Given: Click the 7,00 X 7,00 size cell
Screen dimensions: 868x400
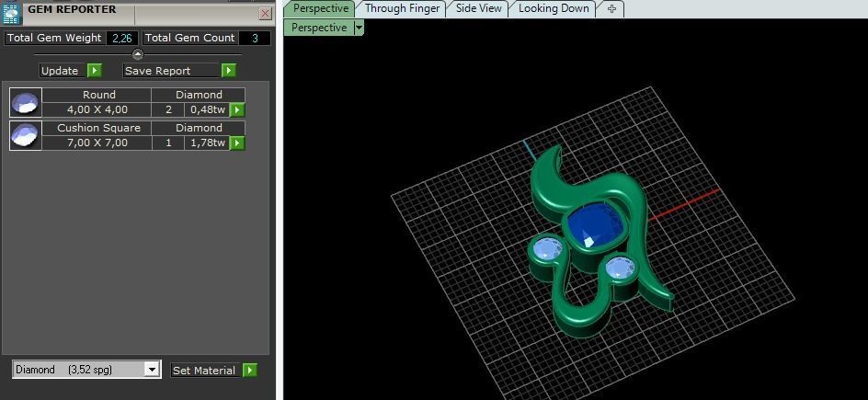Looking at the screenshot, I should pyautogui.click(x=97, y=143).
